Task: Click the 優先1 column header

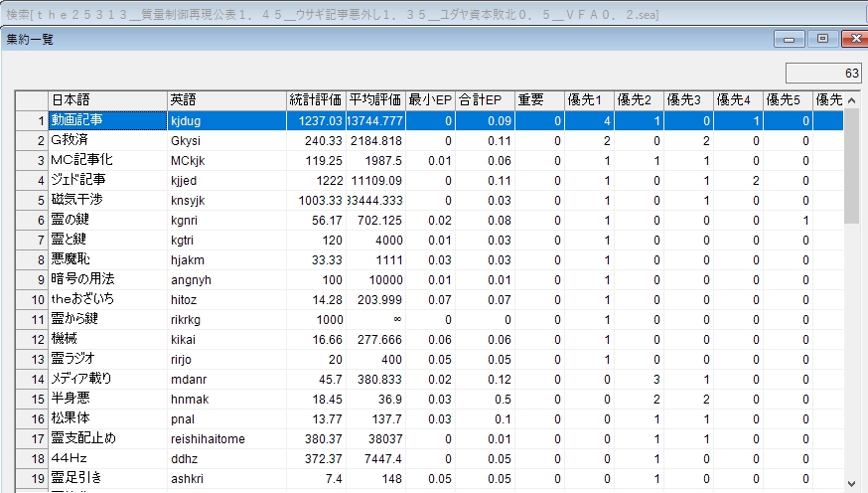Action: pos(589,99)
